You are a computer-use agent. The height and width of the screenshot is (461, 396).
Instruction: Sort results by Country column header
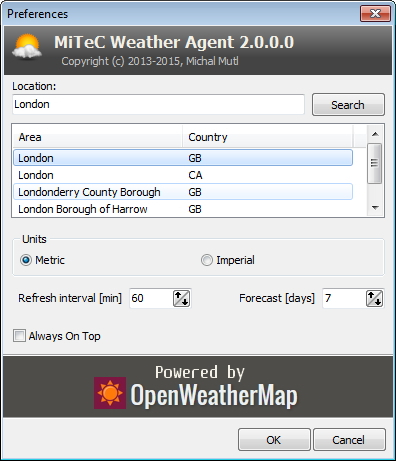coord(268,137)
